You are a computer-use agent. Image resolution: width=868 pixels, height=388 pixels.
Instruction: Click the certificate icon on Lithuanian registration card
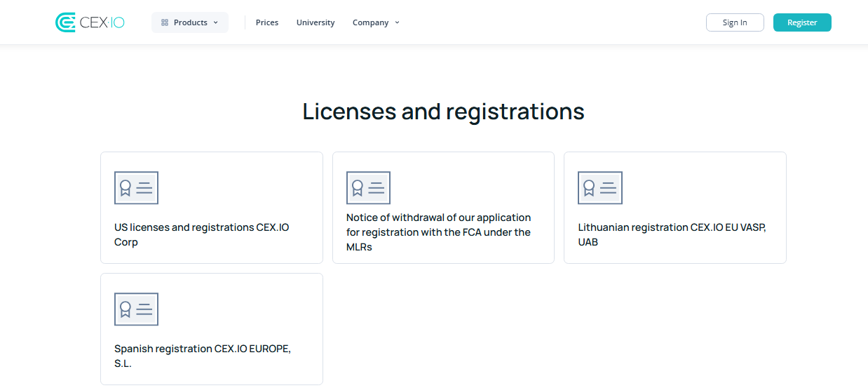coord(599,188)
